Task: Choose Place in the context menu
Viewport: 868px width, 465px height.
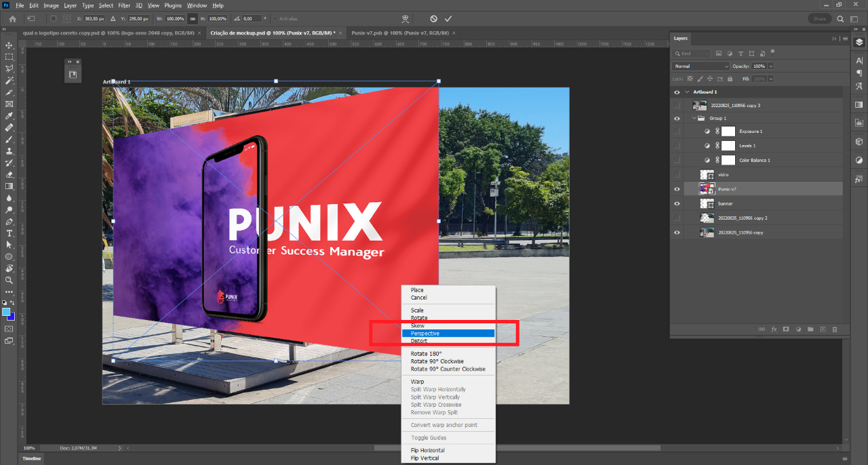Action: [x=448, y=290]
